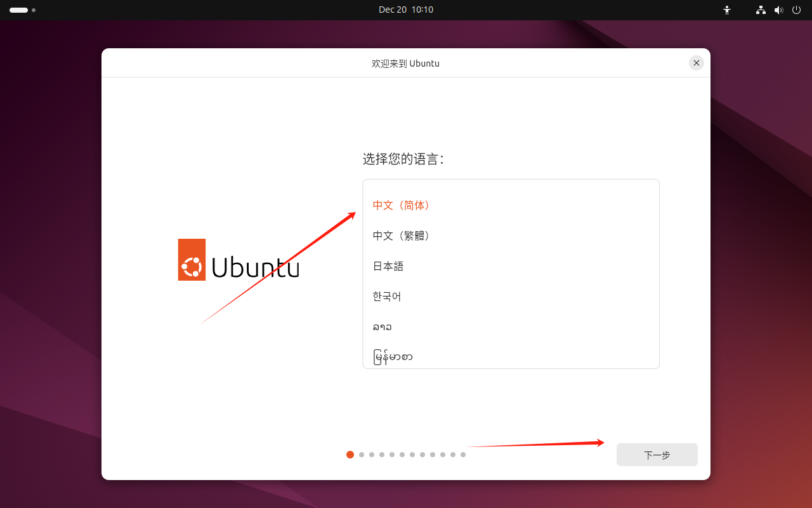Open the power menu icon
The width and height of the screenshot is (812, 508).
[796, 10]
